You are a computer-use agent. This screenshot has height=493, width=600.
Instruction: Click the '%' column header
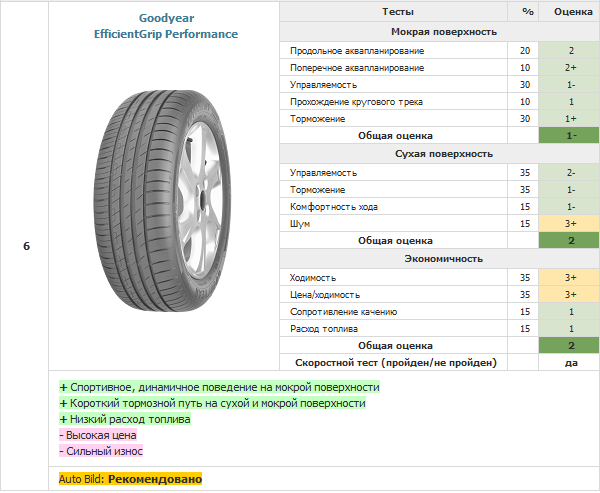[528, 12]
